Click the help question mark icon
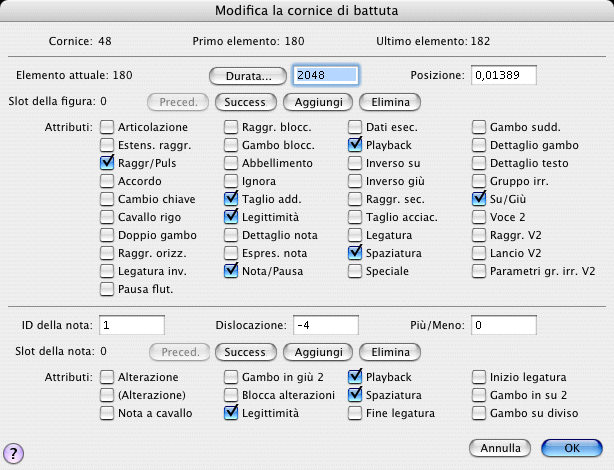Image resolution: width=614 pixels, height=470 pixels. tap(15, 452)
